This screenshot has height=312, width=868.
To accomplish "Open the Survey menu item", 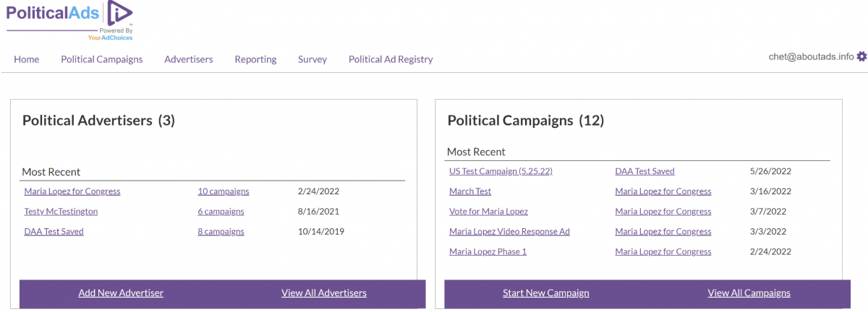I will (312, 59).
